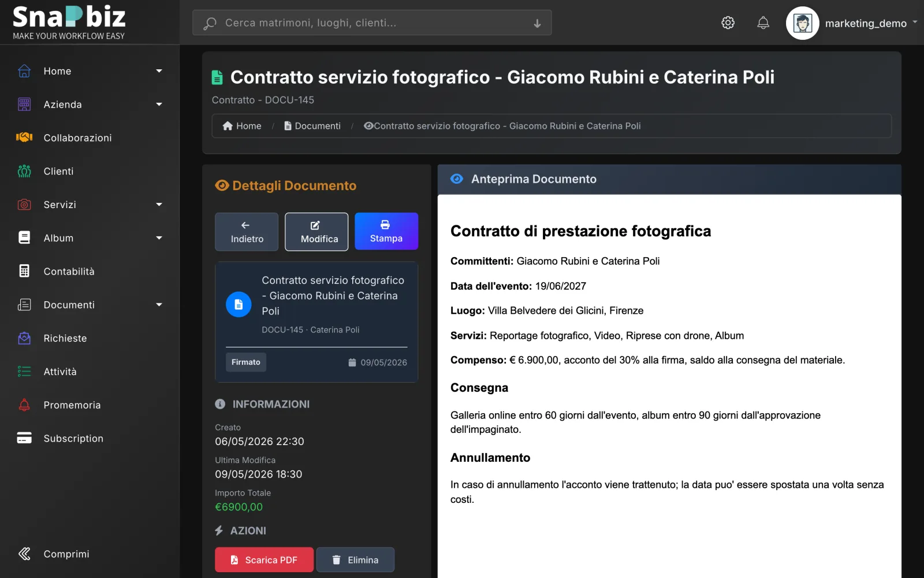The height and width of the screenshot is (578, 924).
Task: Go back with the Indietro button
Action: tap(247, 232)
